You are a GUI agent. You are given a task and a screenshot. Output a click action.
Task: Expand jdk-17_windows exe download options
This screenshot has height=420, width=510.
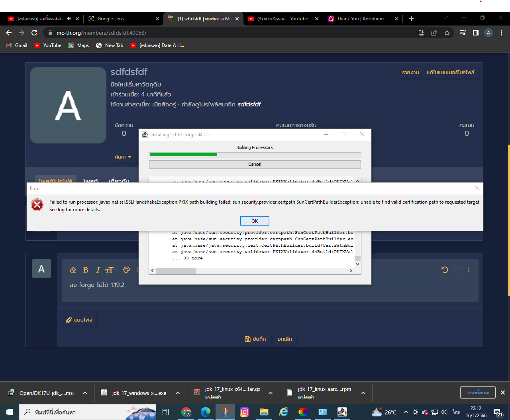pyautogui.click(x=178, y=393)
